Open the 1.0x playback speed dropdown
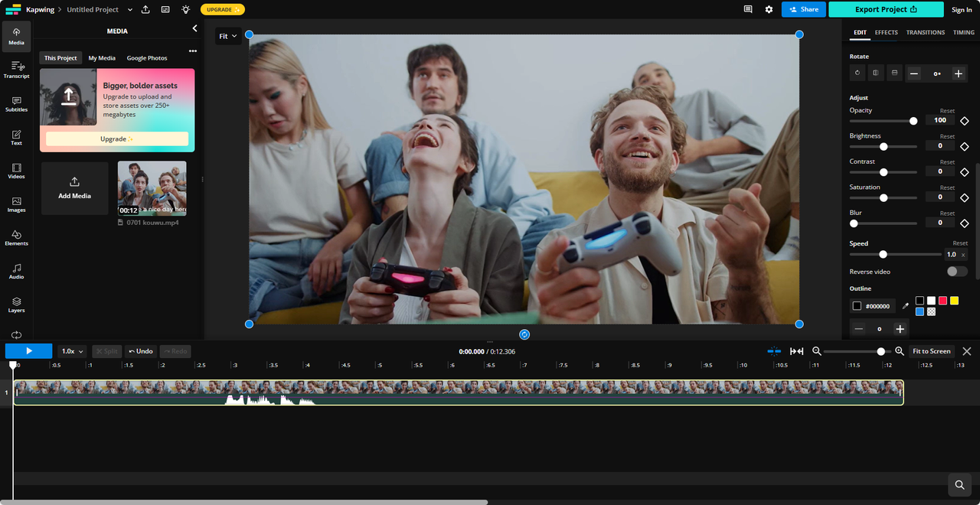The height and width of the screenshot is (505, 980). coord(73,351)
